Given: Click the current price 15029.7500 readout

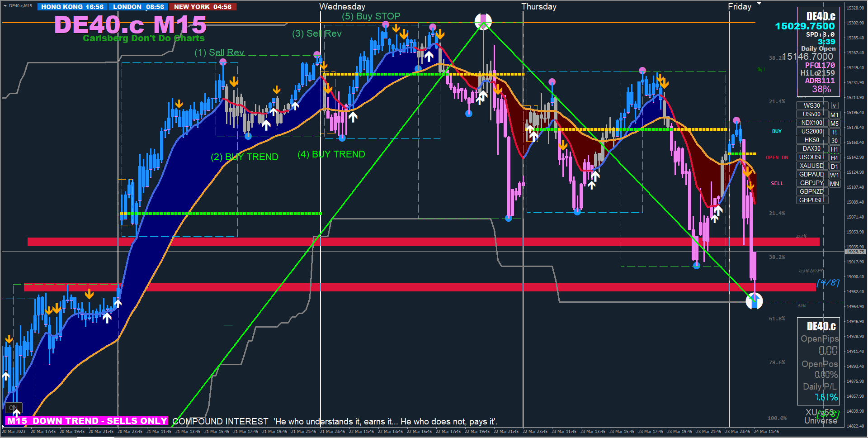Looking at the screenshot, I should click(805, 26).
